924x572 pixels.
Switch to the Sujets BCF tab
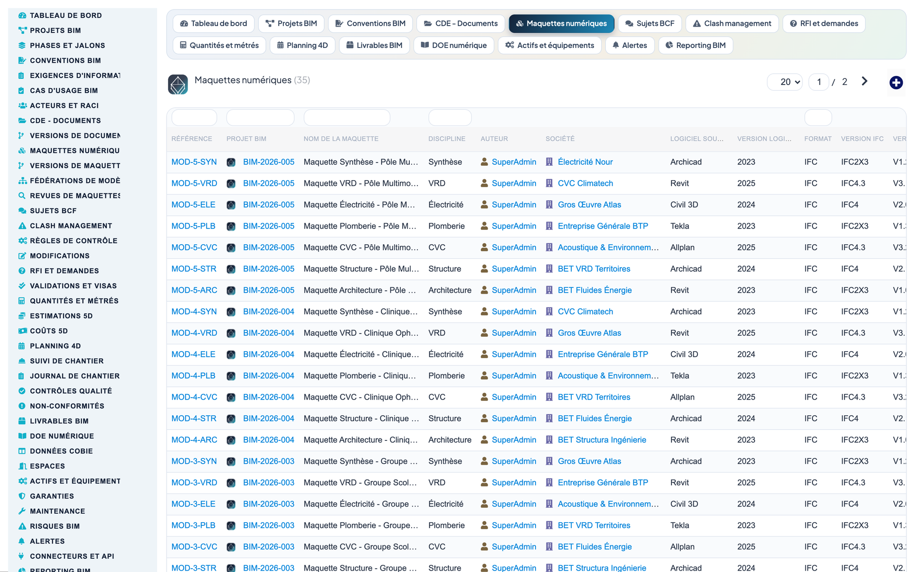pos(650,23)
